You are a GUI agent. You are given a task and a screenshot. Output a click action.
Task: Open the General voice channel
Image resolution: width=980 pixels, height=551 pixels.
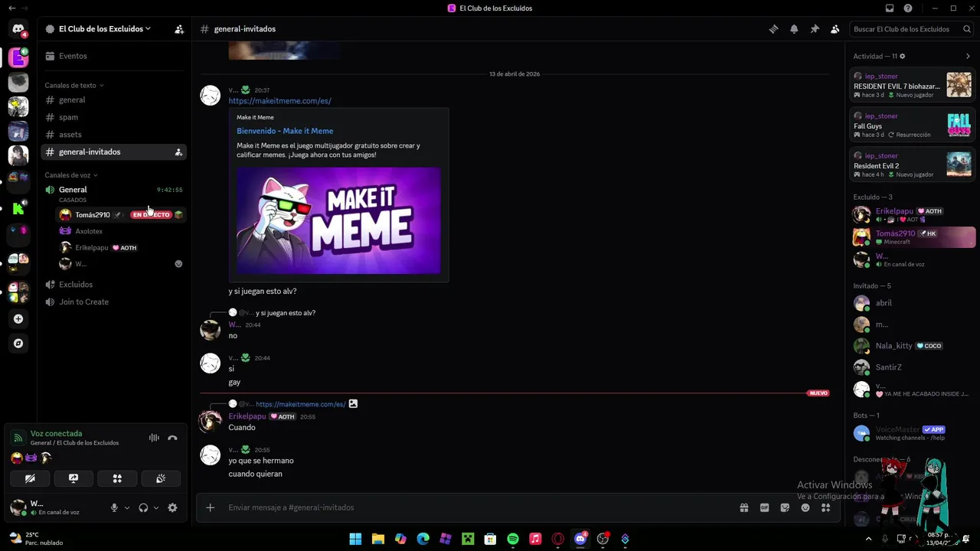[114, 189]
